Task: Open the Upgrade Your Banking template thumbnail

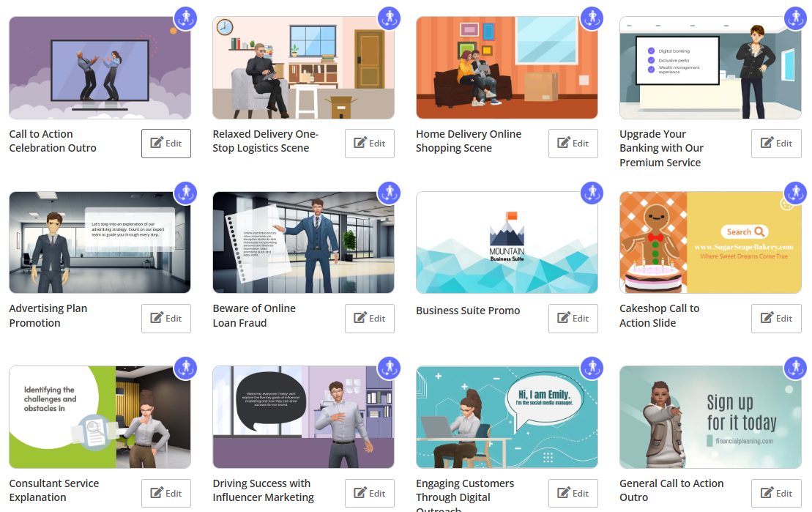Action: coord(710,67)
